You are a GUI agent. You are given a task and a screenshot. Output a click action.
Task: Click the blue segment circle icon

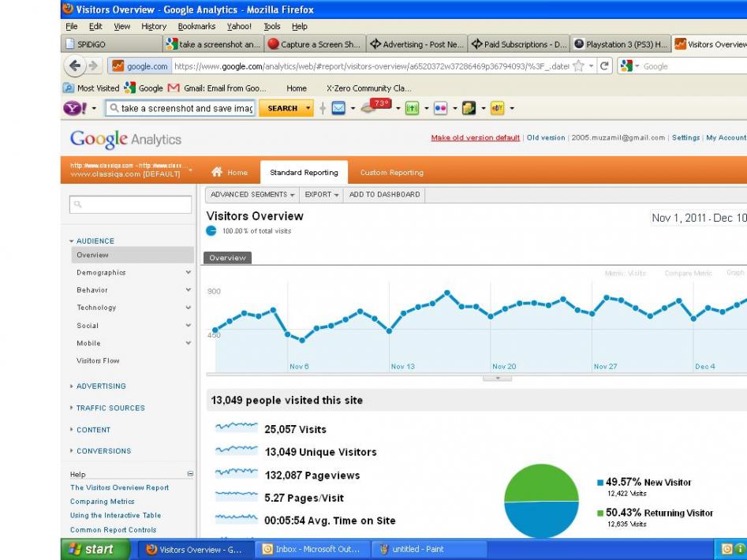coord(211,231)
